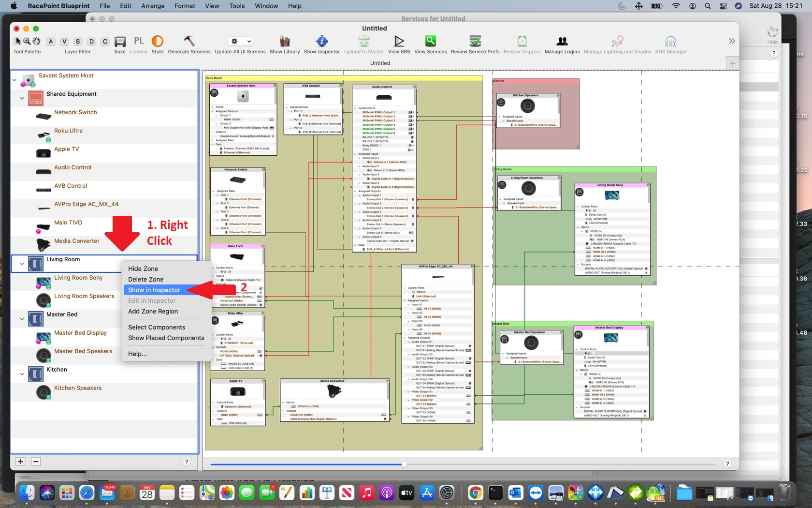Screen dimensions: 812x508
Task: Open the Show Library toolbar icon
Action: click(x=285, y=41)
